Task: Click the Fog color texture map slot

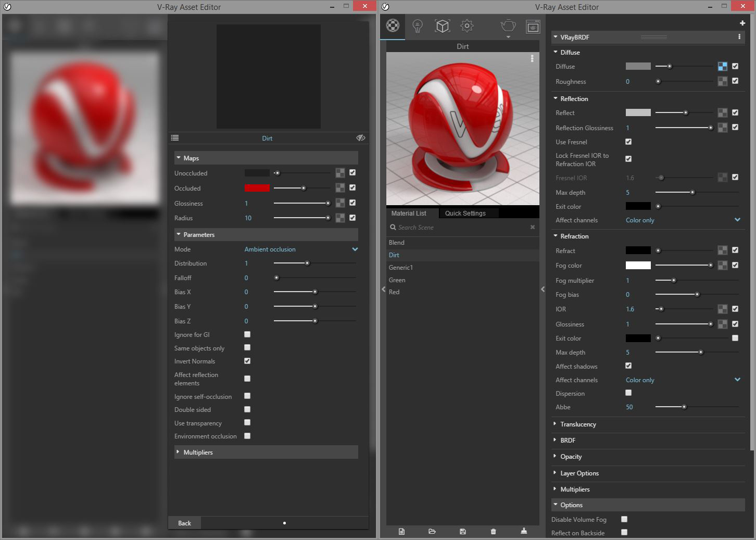Action: [723, 265]
